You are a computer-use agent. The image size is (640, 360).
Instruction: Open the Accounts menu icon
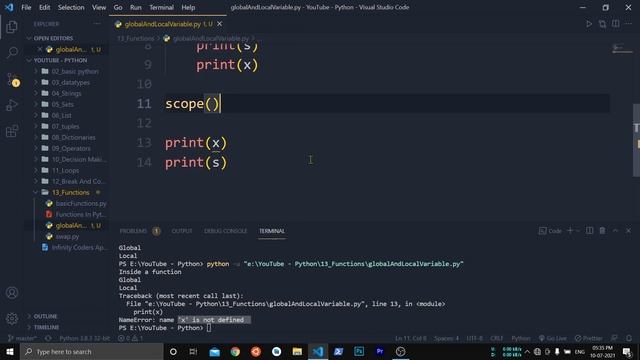[x=12, y=292]
